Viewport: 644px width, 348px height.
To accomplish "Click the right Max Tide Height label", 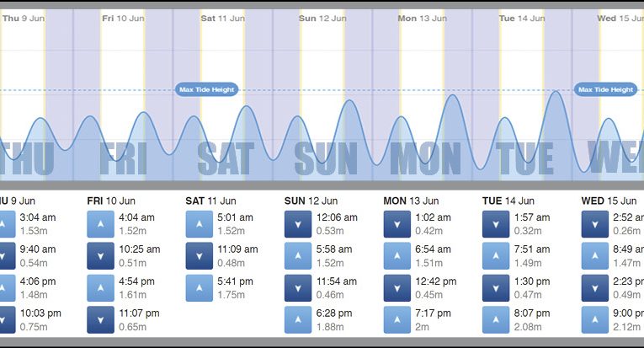I will pyautogui.click(x=604, y=89).
